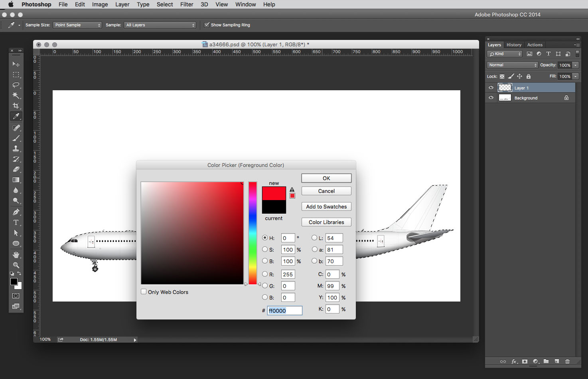Hide the Background layer visibility eye
The width and height of the screenshot is (588, 379).
pyautogui.click(x=491, y=98)
